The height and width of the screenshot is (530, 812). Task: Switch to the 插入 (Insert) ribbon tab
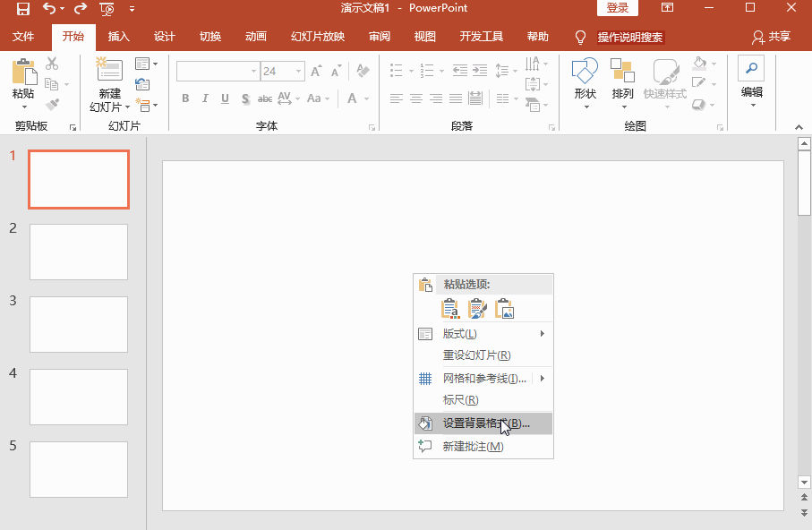tap(118, 37)
